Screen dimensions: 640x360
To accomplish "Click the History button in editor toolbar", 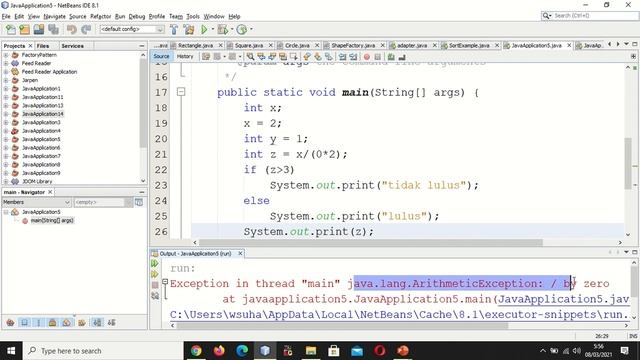I will pyautogui.click(x=185, y=56).
